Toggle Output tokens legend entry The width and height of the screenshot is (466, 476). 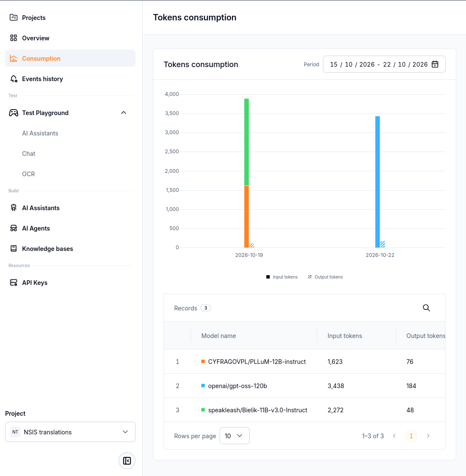(325, 277)
